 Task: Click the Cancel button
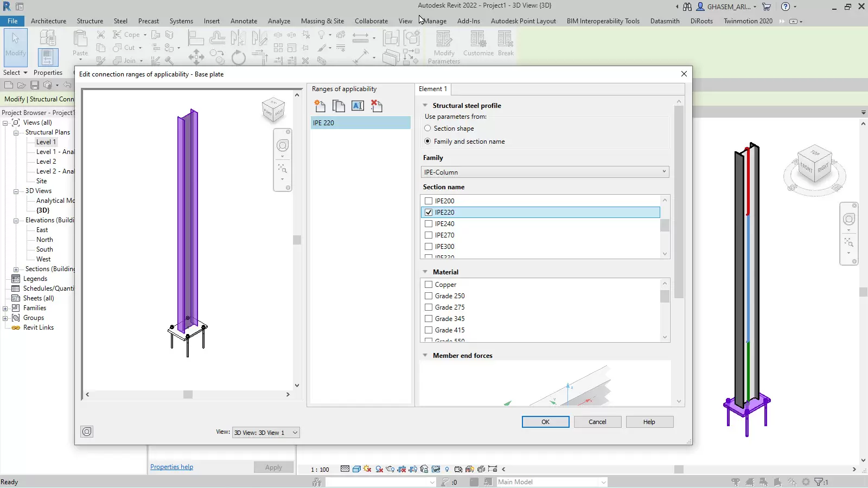(597, 422)
